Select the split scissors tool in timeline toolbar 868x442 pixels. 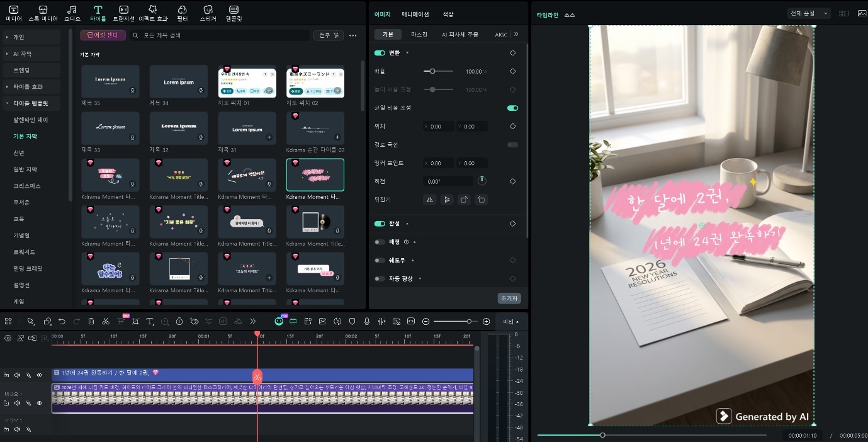tap(106, 322)
